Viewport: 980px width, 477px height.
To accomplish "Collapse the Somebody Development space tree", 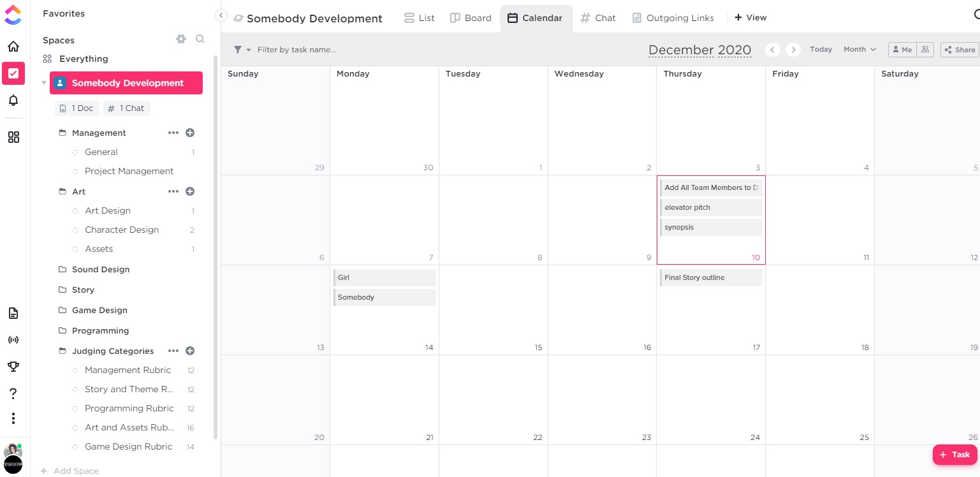I will click(44, 83).
